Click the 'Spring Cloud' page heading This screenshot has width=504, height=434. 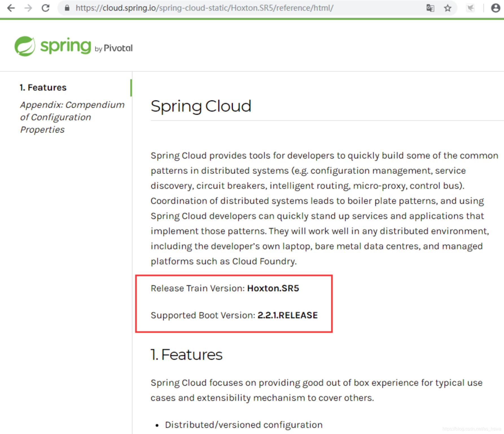tap(201, 106)
